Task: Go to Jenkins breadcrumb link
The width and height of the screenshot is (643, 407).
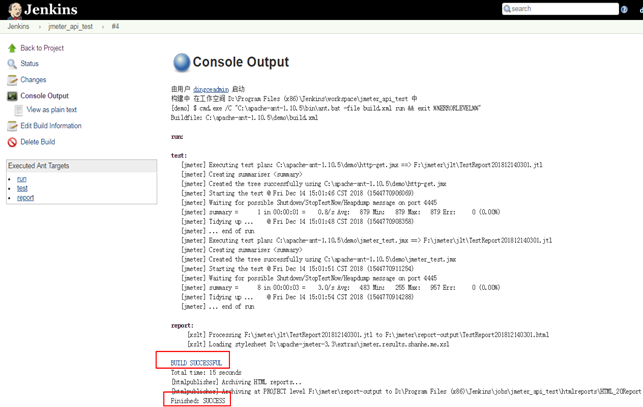Action: click(x=18, y=26)
